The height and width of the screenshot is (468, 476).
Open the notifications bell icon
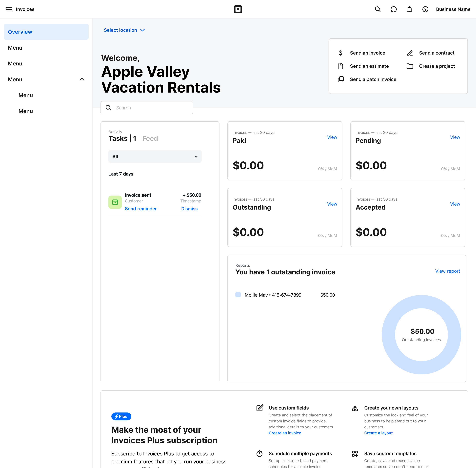[409, 9]
